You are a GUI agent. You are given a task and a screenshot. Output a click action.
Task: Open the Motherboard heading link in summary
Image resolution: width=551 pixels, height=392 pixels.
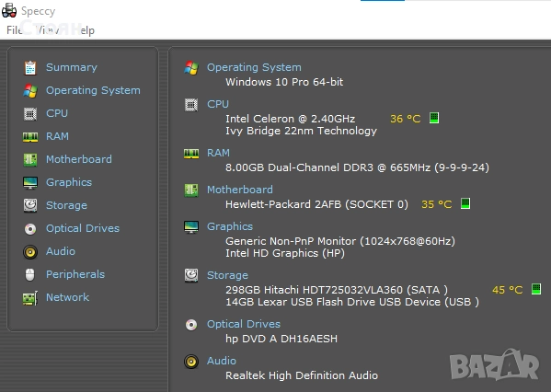tap(240, 190)
